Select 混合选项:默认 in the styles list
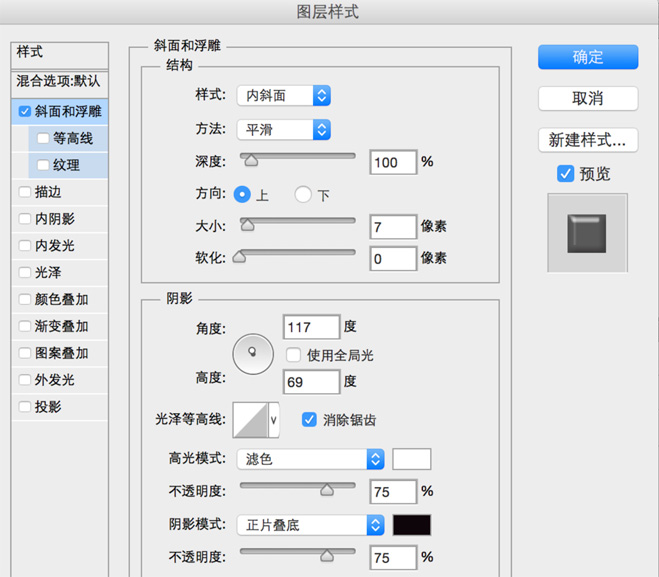Image resolution: width=659 pixels, height=577 pixels. tap(59, 80)
